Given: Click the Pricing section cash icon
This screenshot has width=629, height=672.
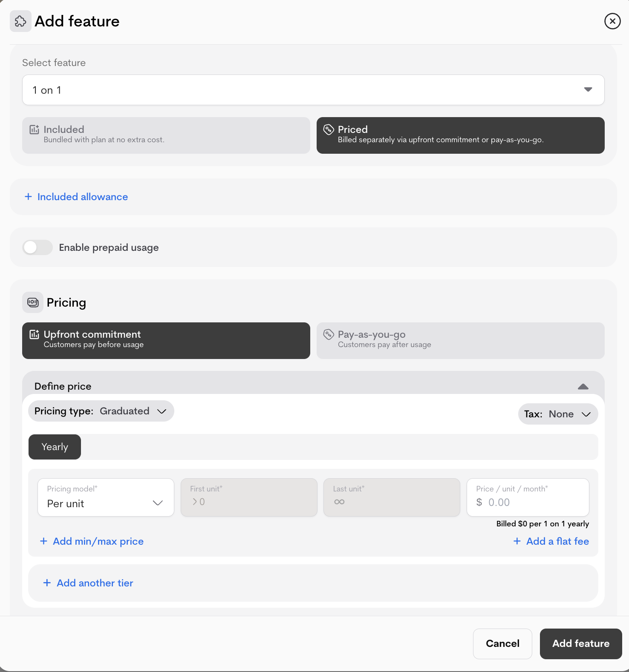Looking at the screenshot, I should pyautogui.click(x=33, y=302).
